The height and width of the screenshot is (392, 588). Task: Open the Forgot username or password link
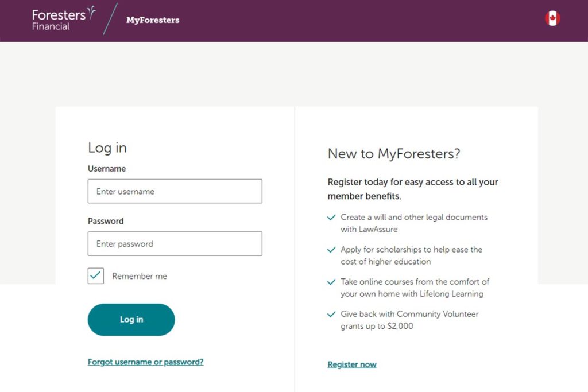point(145,362)
